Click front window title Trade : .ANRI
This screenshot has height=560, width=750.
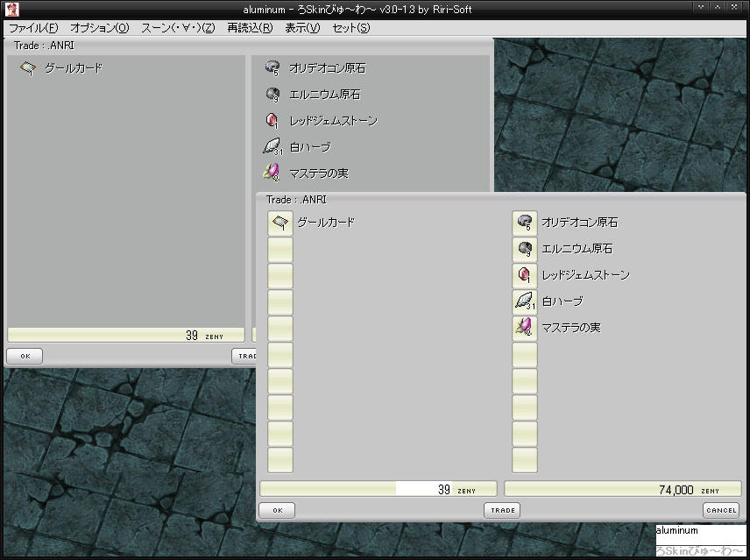coord(296,200)
